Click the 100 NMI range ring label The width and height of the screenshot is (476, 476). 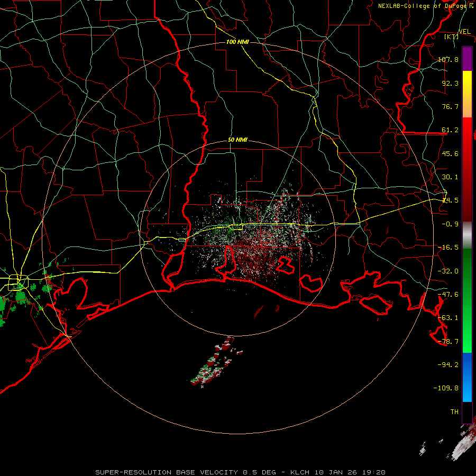pos(237,42)
